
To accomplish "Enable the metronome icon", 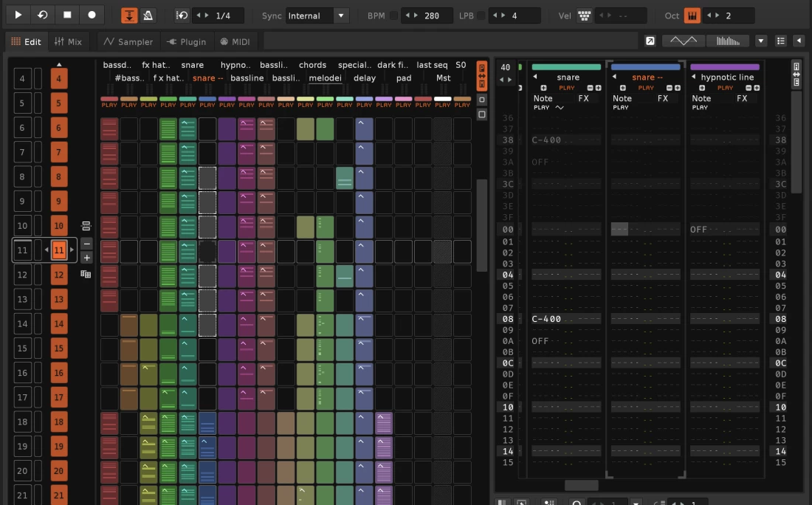I will click(148, 16).
